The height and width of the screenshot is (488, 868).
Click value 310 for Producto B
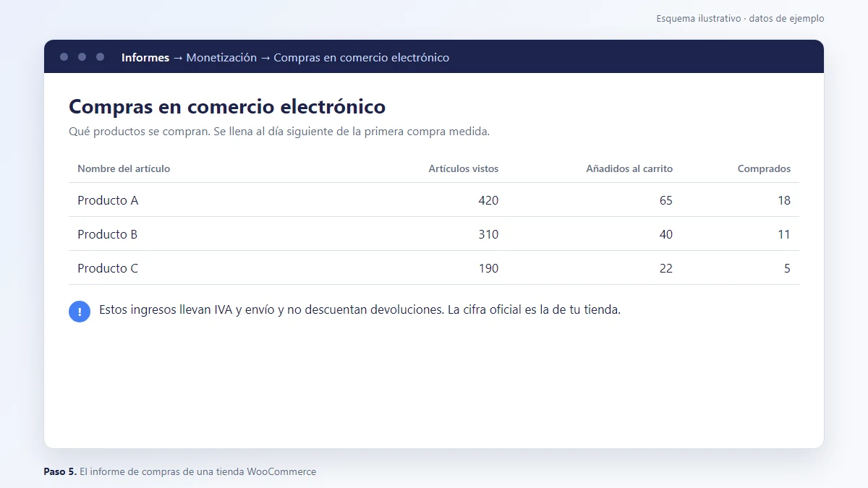pyautogui.click(x=488, y=234)
